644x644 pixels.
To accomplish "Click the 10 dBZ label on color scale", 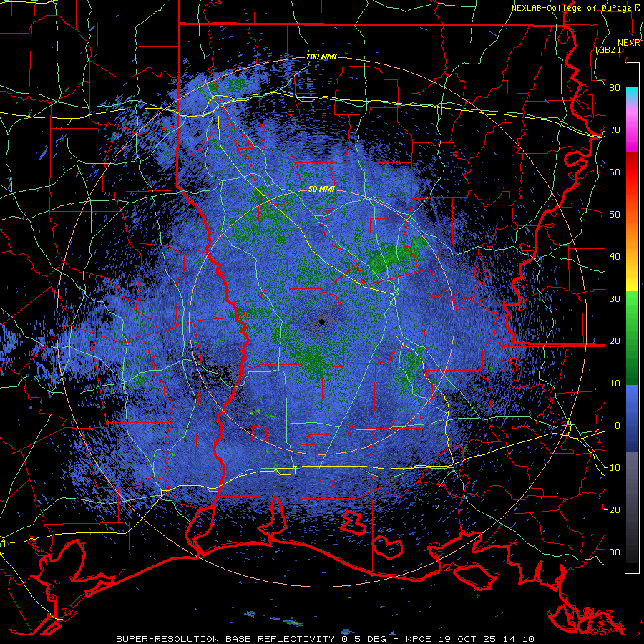I will (615, 384).
